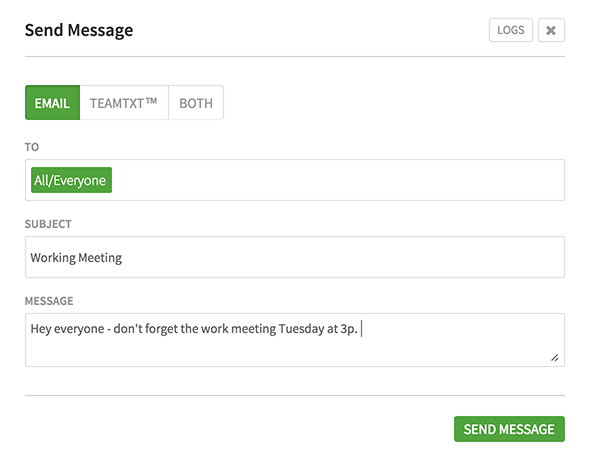The height and width of the screenshot is (464, 589).
Task: Choose the BOTH delivery option
Action: coord(196,103)
